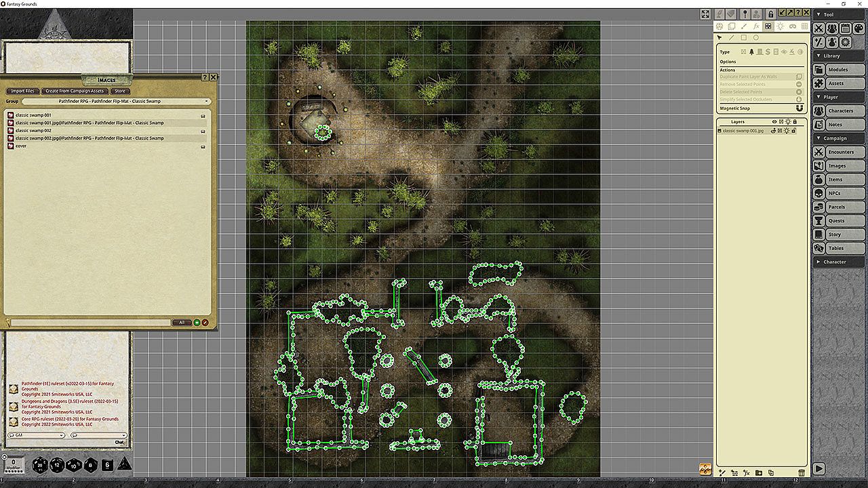Click the Assets puzzle-piece icon
This screenshot has width=868, height=488.
tap(819, 83)
